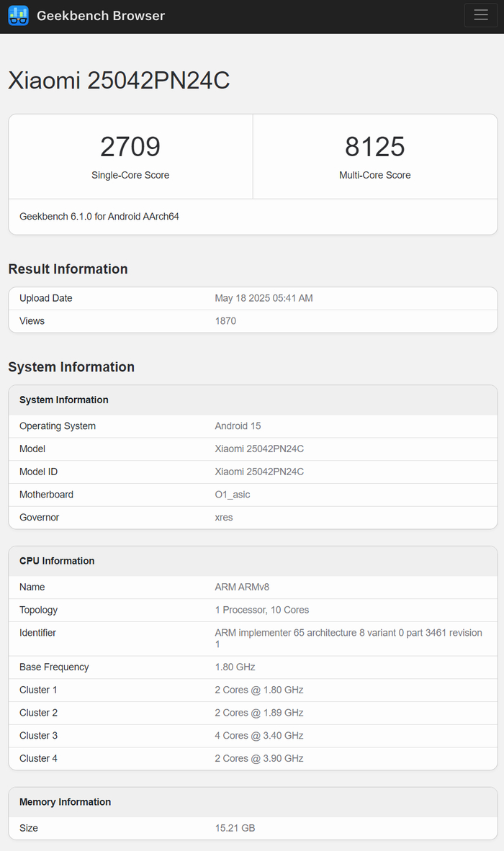Click the Memory Size 15.21 GB value
Screen dimensions: 504x851
click(x=235, y=828)
